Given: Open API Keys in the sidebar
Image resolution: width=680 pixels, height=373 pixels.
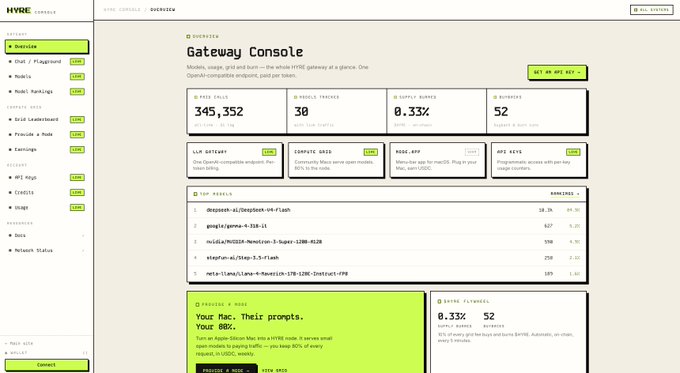Looking at the screenshot, I should click(47, 177).
